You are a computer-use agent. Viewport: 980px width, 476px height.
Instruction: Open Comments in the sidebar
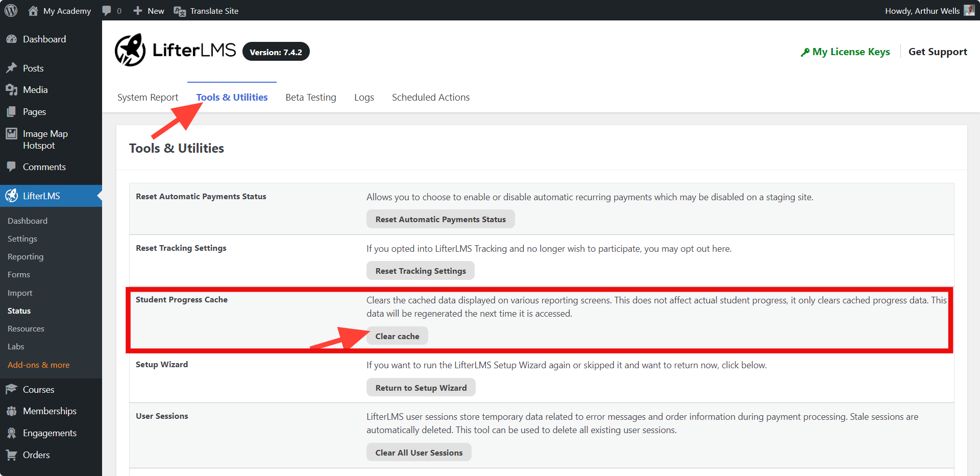click(x=44, y=166)
